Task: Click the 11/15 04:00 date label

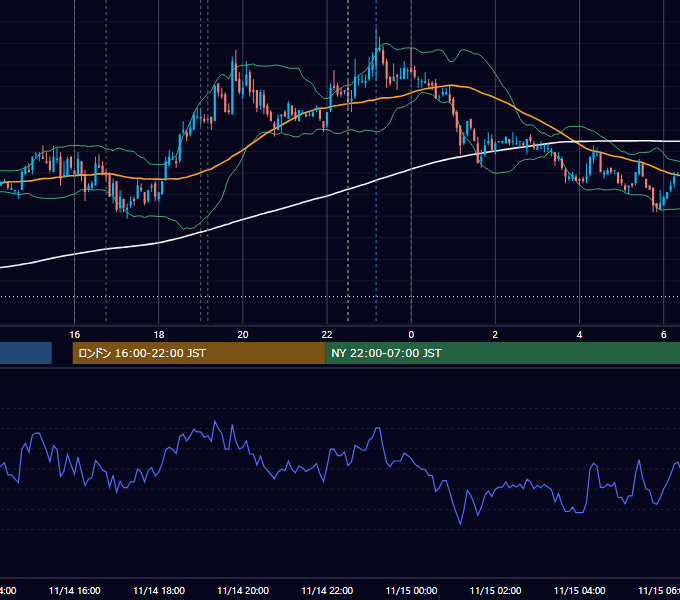Action: click(579, 590)
